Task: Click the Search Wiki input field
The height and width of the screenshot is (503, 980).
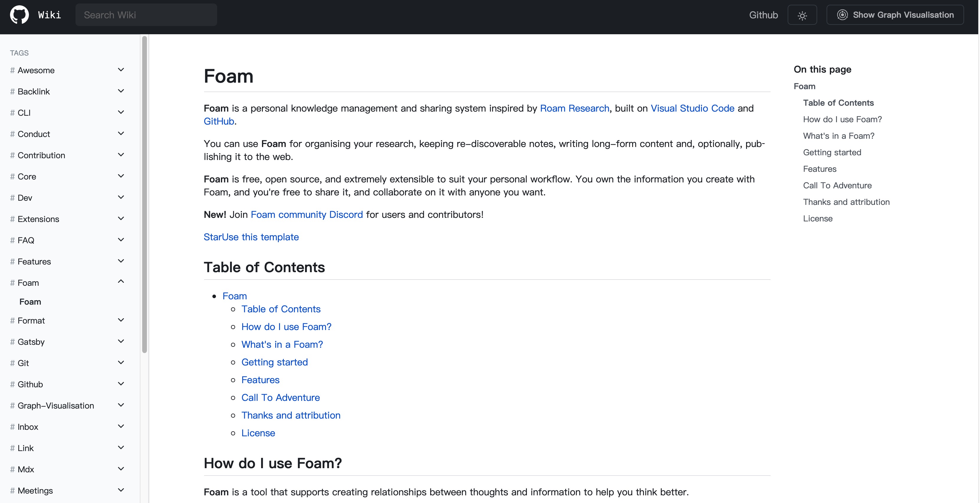Action: 146,15
